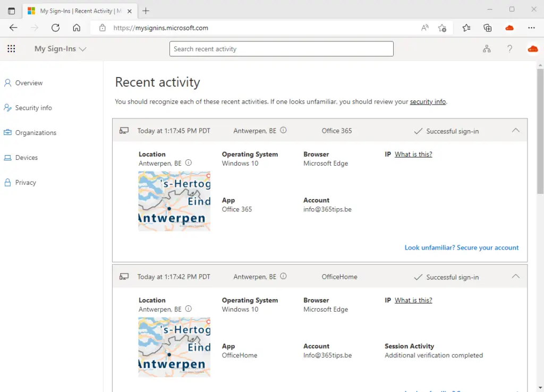The width and height of the screenshot is (544, 392).
Task: Click 'Look unfamiliar? Secure your account'
Action: (462, 248)
